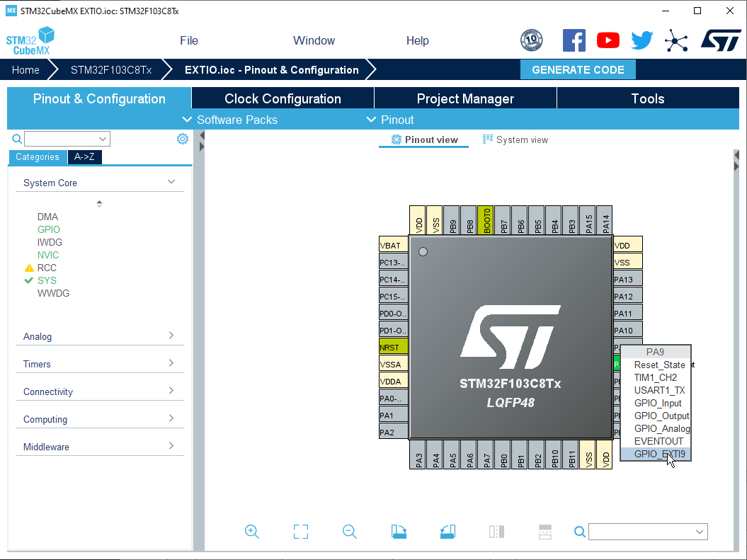Viewport: 747px width, 560px height.
Task: Open the File menu
Action: point(188,40)
